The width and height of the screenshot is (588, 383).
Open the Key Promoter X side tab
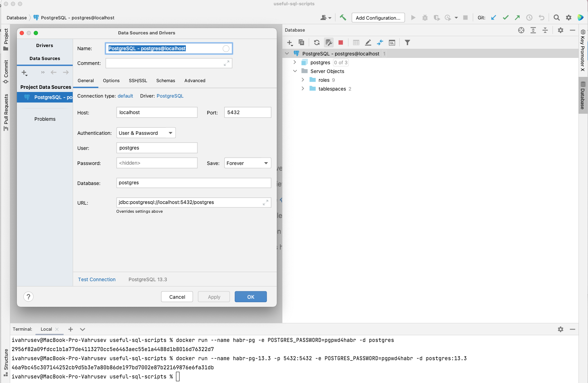[583, 51]
